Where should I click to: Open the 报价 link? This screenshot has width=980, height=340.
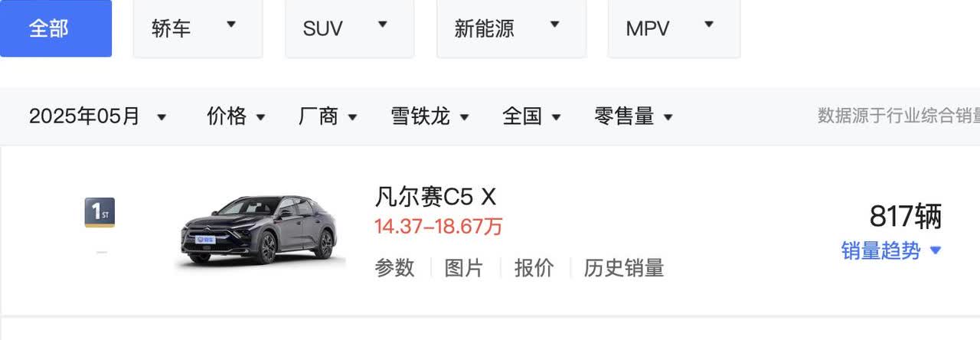tap(534, 268)
